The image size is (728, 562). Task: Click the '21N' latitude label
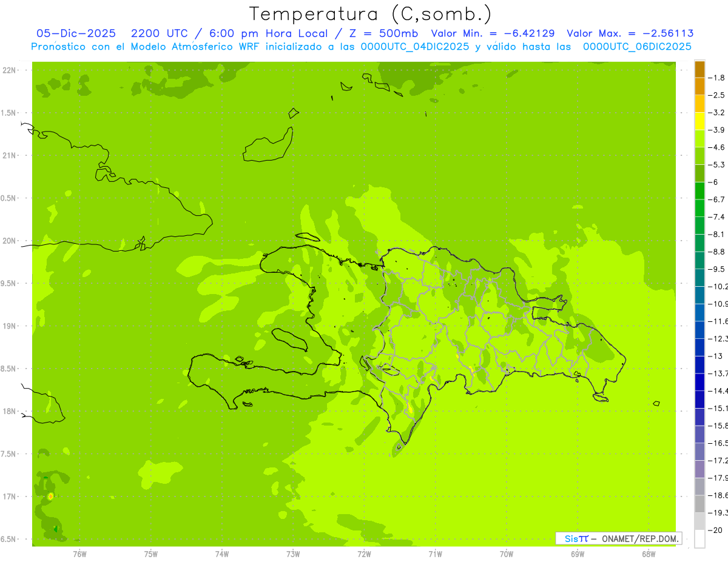coord(10,156)
